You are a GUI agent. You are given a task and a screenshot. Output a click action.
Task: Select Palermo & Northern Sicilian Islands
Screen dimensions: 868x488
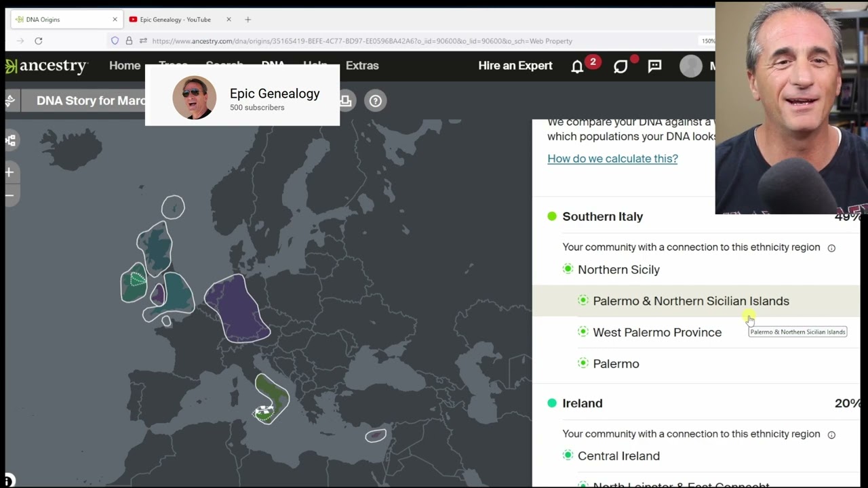click(691, 301)
